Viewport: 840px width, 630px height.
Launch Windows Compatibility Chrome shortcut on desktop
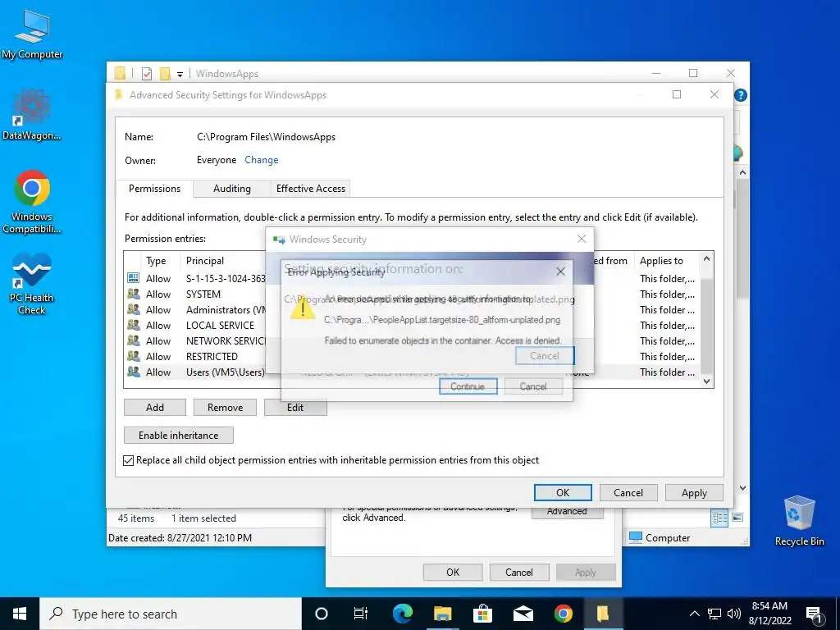pos(32,202)
